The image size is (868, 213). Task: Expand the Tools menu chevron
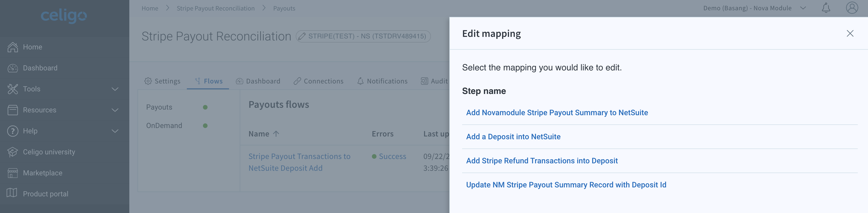pyautogui.click(x=115, y=89)
